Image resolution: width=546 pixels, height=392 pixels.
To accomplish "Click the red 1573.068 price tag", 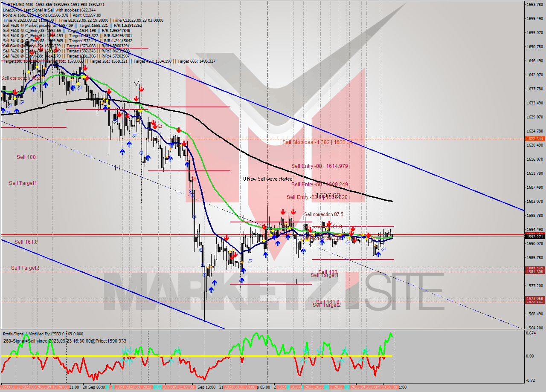I will 534,298.
